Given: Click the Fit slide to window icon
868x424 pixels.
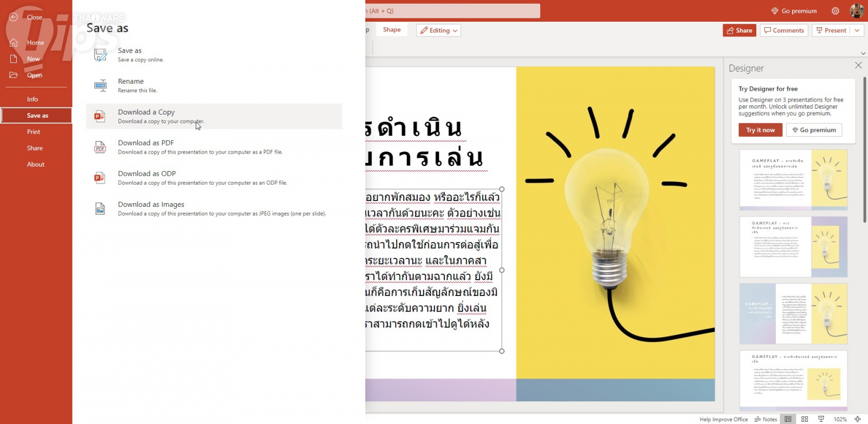Looking at the screenshot, I should click(x=858, y=419).
